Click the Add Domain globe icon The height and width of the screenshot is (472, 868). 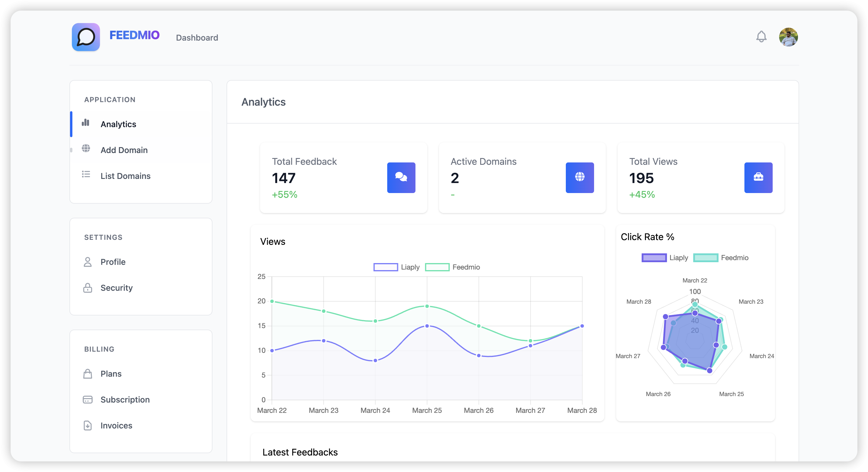pyautogui.click(x=86, y=148)
